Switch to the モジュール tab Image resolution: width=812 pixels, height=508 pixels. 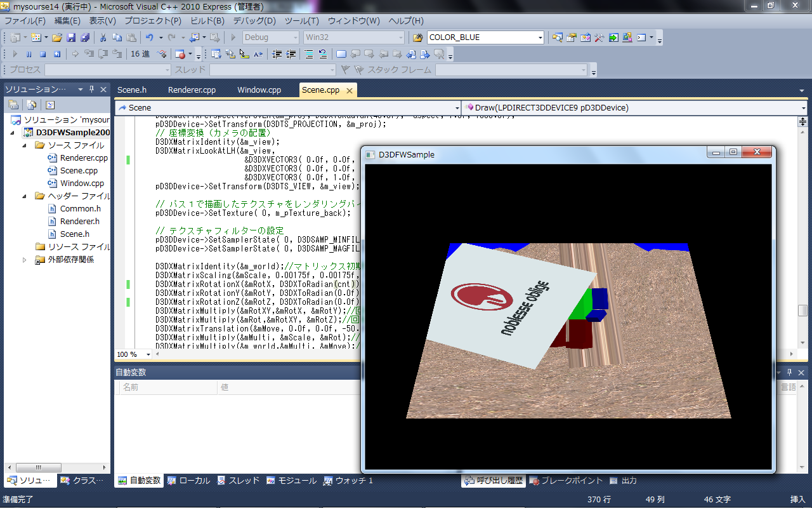point(291,481)
